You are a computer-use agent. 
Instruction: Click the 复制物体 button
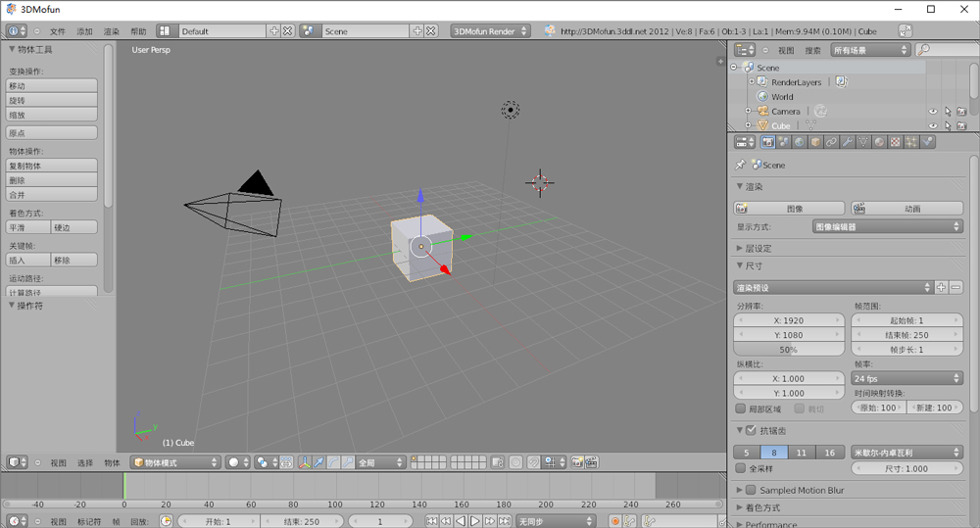[x=52, y=166]
